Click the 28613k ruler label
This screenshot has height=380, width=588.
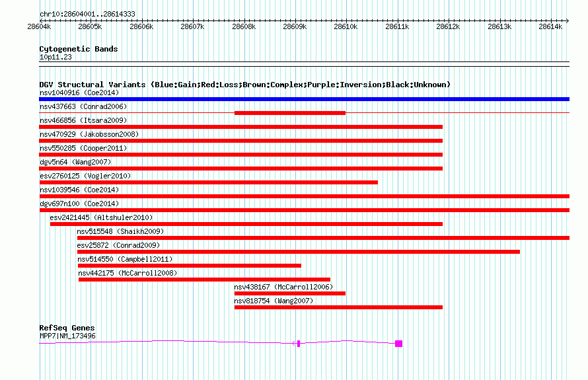(499, 26)
